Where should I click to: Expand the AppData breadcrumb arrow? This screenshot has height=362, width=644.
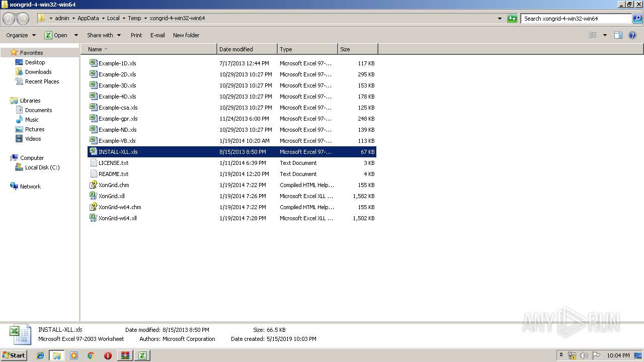point(103,19)
